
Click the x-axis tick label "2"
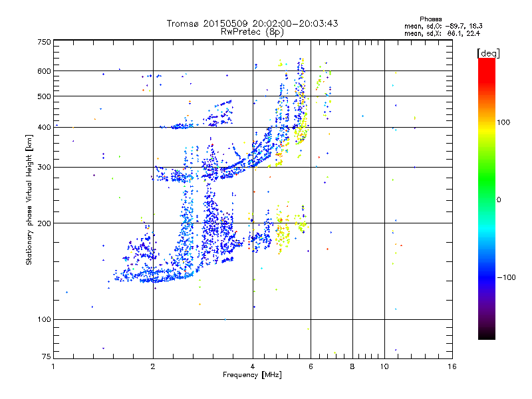click(x=153, y=366)
